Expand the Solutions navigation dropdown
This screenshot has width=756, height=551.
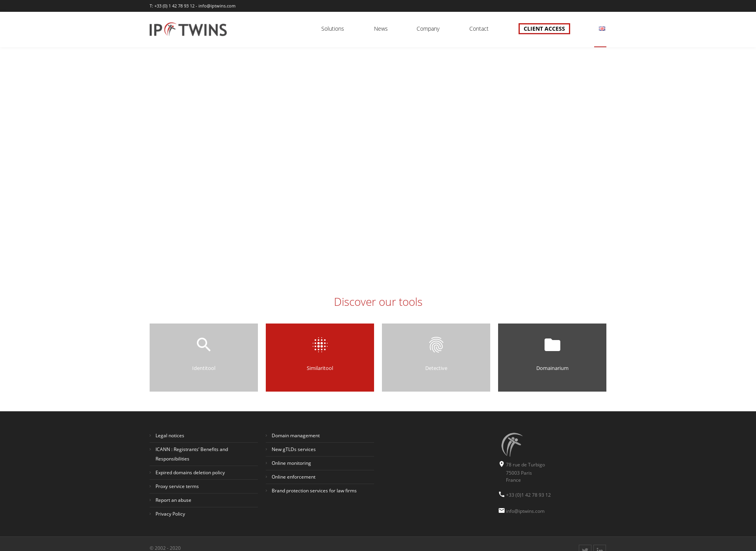[332, 28]
